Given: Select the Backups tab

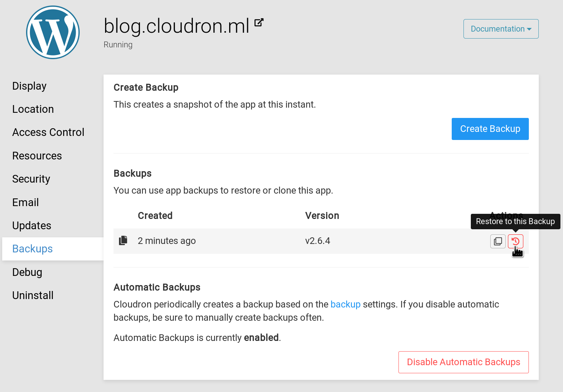Looking at the screenshot, I should click(x=32, y=249).
